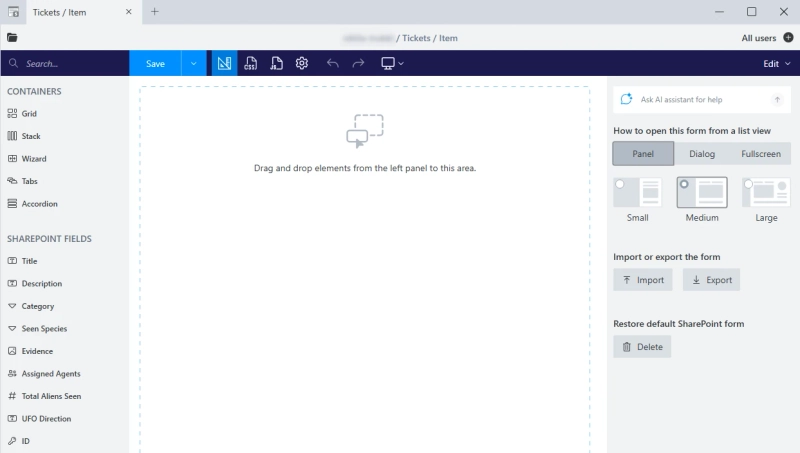Click the Ask AI assistant input
Screen dimensions: 800x453
tap(702, 99)
